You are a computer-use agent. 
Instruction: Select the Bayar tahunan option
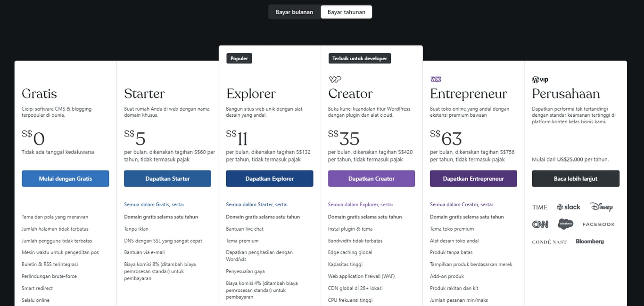[x=346, y=12]
